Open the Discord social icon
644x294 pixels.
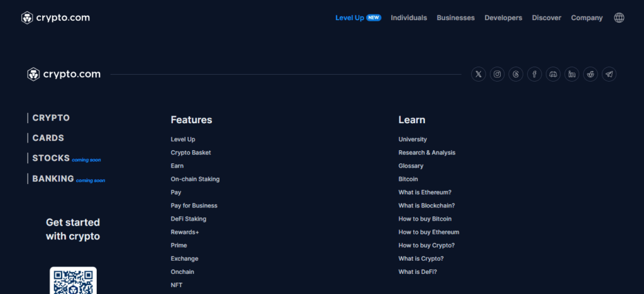click(x=553, y=74)
